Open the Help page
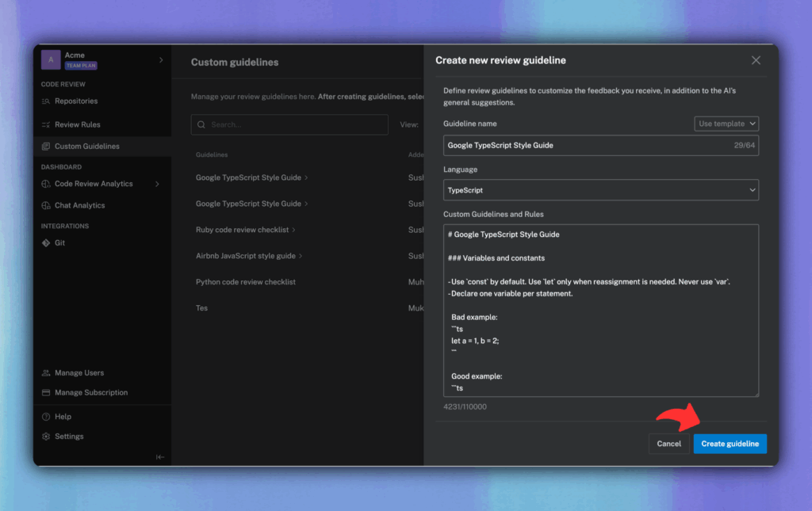The width and height of the screenshot is (812, 511). (x=63, y=417)
